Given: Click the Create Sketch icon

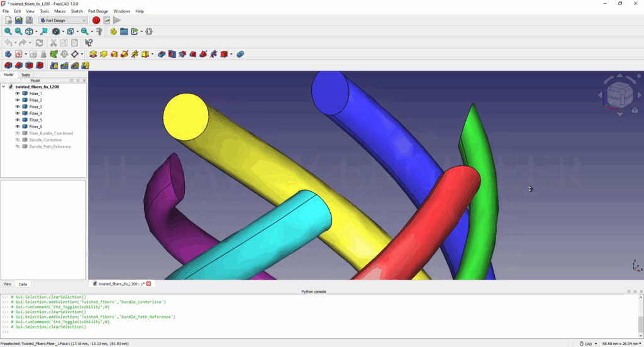Looking at the screenshot, I should (x=18, y=54).
